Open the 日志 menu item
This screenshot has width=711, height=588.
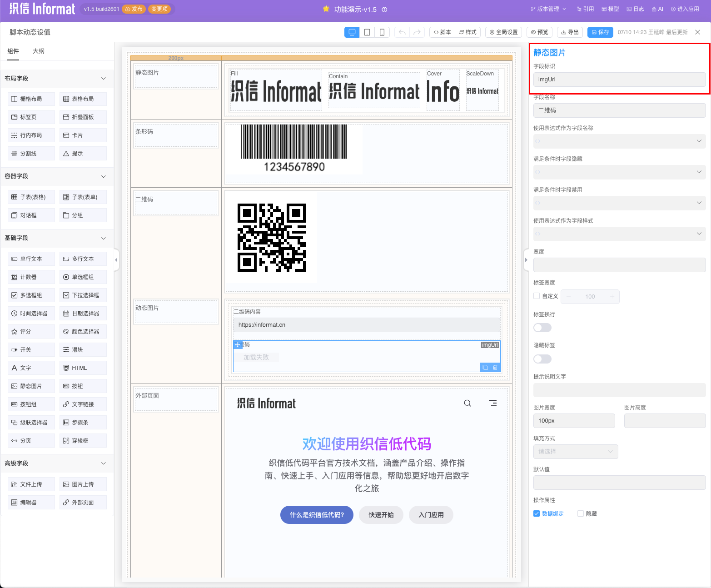(635, 9)
